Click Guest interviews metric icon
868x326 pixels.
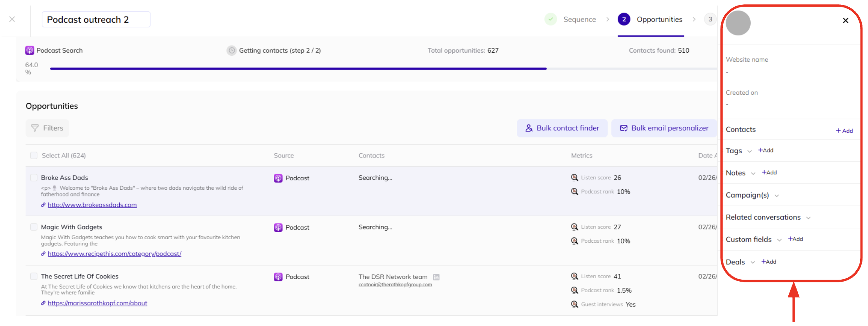[x=574, y=304]
